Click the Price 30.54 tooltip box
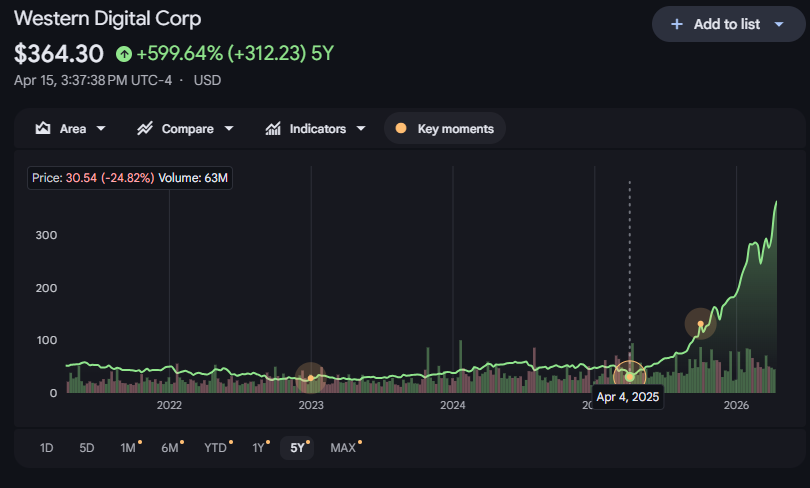This screenshot has height=488, width=810. (x=130, y=178)
